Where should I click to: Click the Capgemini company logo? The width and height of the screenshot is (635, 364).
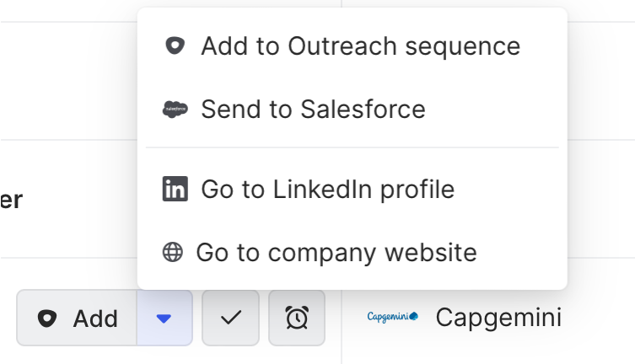click(393, 318)
